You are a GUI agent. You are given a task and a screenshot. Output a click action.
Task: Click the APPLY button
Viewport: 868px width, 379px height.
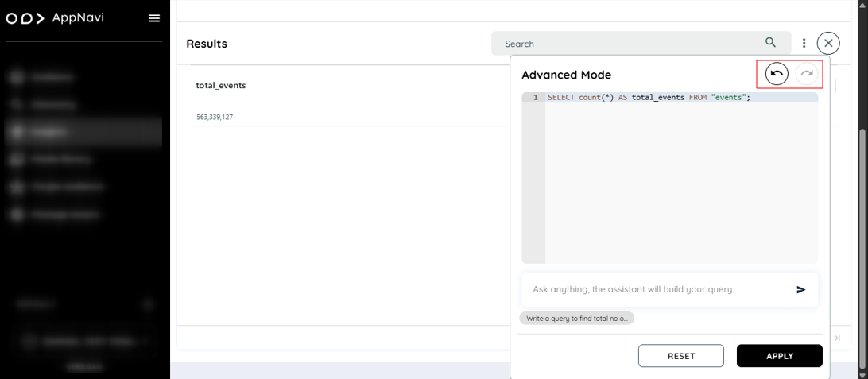coord(780,356)
